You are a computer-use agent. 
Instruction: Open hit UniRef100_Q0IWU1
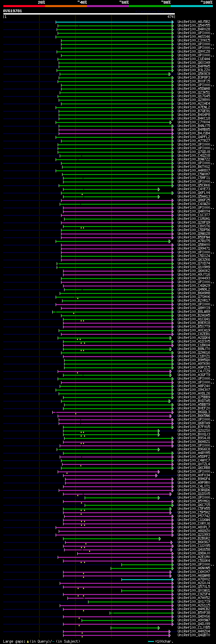(194, 591)
